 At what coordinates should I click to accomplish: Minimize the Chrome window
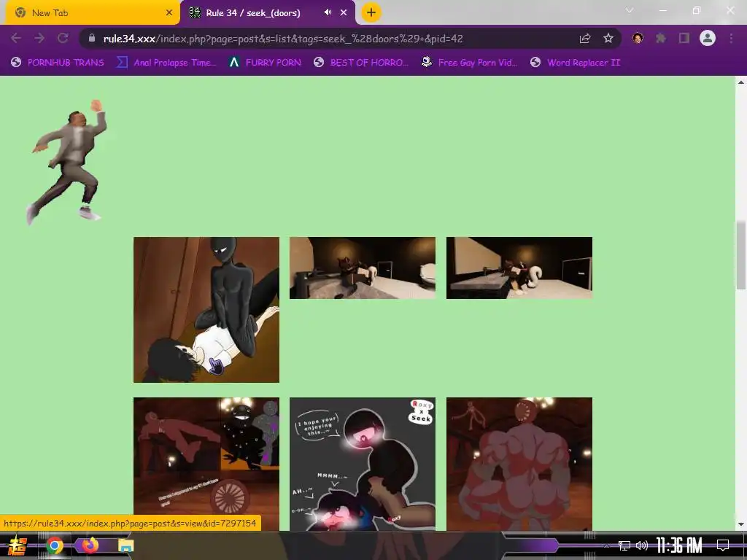pyautogui.click(x=662, y=10)
